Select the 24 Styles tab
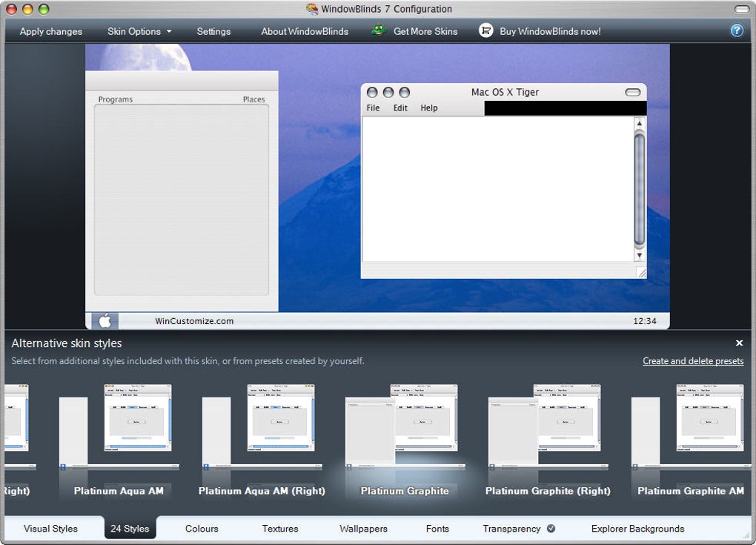 [130, 529]
